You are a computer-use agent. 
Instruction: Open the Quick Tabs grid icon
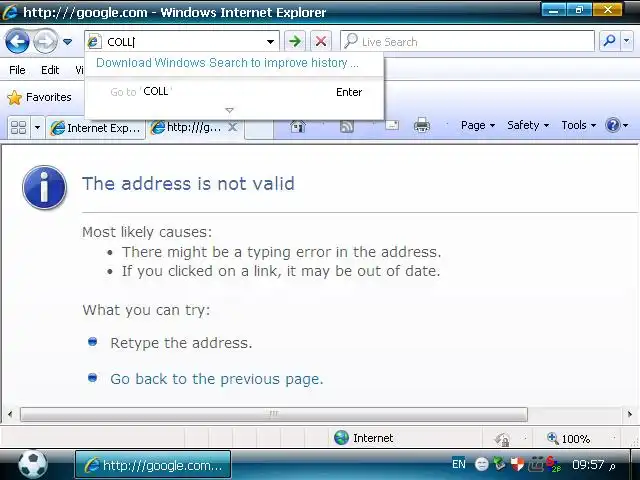18,127
